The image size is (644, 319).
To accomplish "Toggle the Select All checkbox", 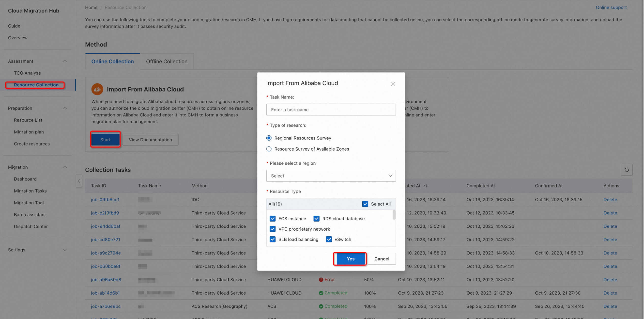I will coord(365,204).
